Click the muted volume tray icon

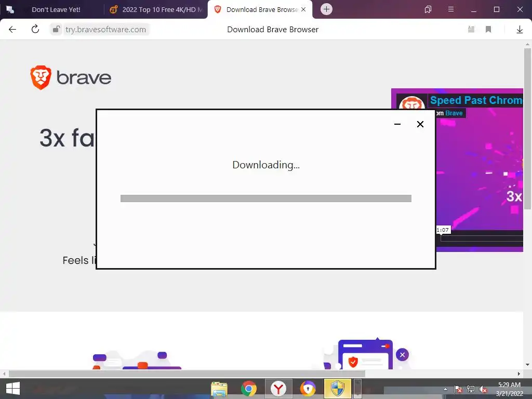(483, 390)
